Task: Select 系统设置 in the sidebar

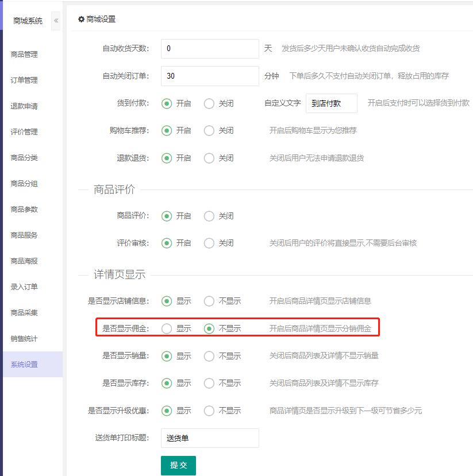Action: click(x=24, y=365)
